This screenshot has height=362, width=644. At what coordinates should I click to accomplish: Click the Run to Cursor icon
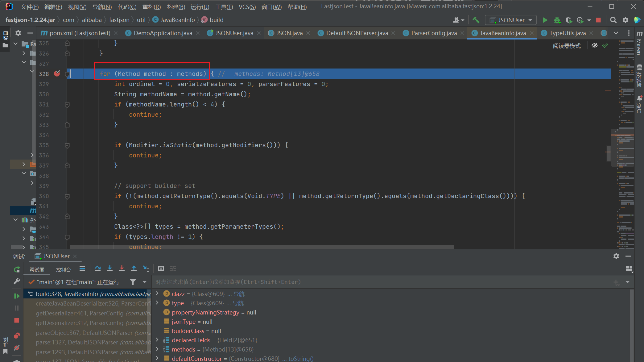[146, 268]
